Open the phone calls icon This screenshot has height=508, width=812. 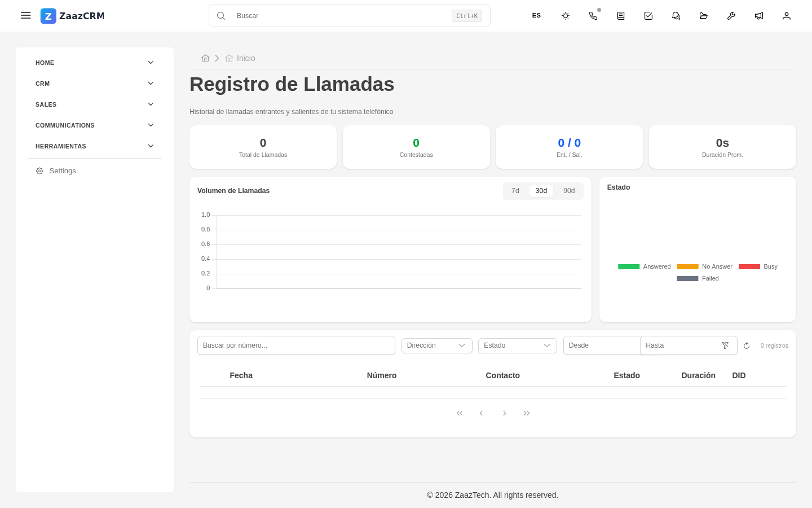coord(593,16)
